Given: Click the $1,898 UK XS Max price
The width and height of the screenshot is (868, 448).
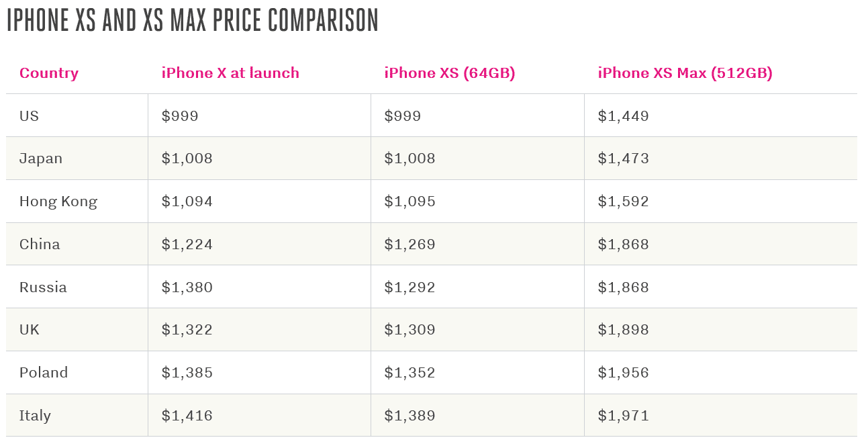Looking at the screenshot, I should (624, 330).
